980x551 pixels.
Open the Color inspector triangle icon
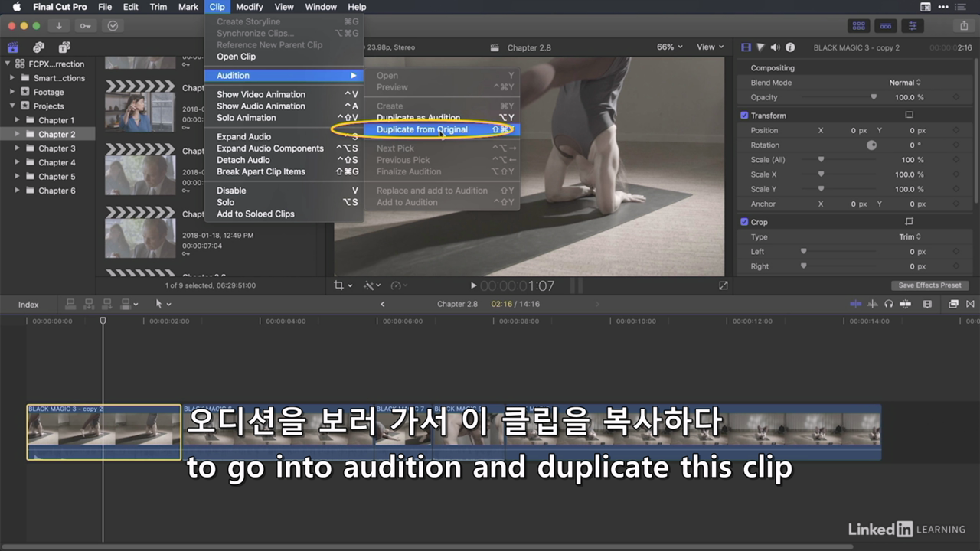tap(760, 47)
